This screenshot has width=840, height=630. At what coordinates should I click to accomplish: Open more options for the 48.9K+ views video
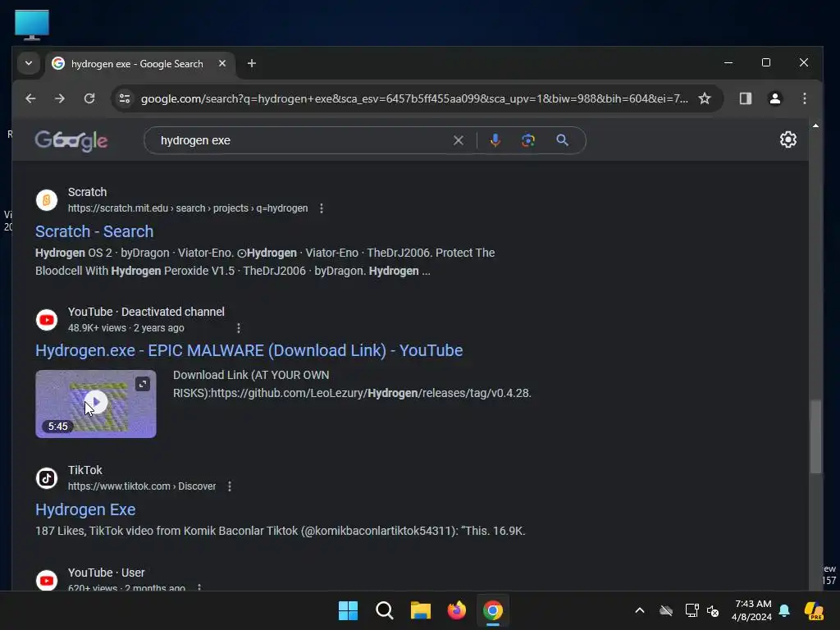point(239,328)
